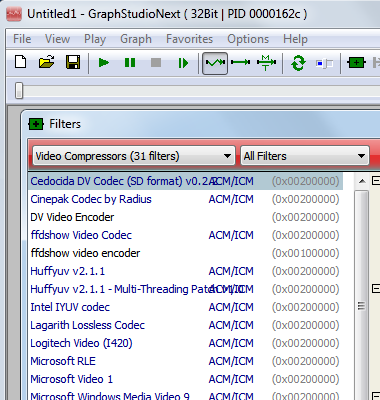Select Lagarith Lossless Codec row
The width and height of the screenshot is (380, 400).
(x=185, y=325)
